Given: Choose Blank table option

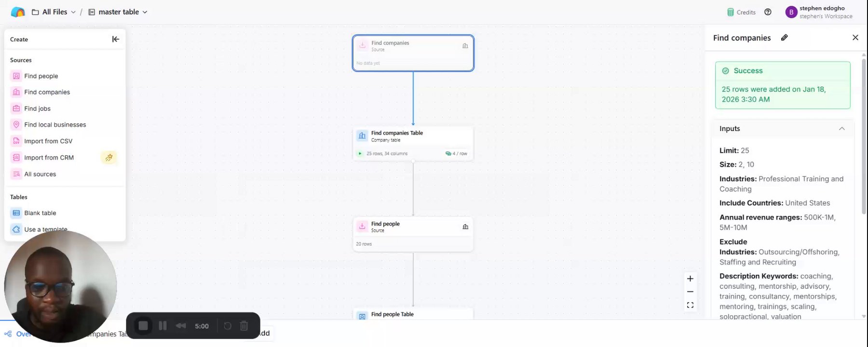Looking at the screenshot, I should (40, 213).
